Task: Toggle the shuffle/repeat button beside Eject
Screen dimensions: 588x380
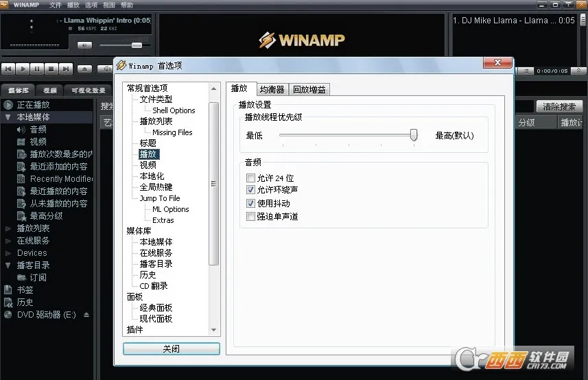Action: click(x=106, y=69)
